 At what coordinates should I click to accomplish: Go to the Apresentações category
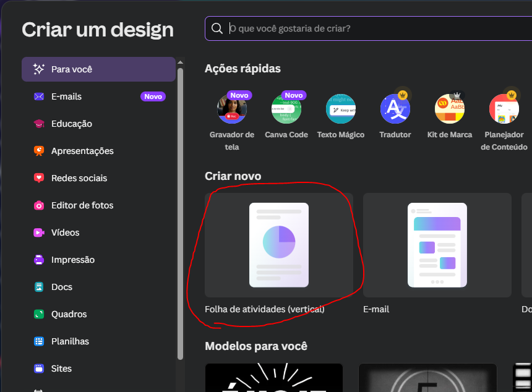pyautogui.click(x=82, y=151)
